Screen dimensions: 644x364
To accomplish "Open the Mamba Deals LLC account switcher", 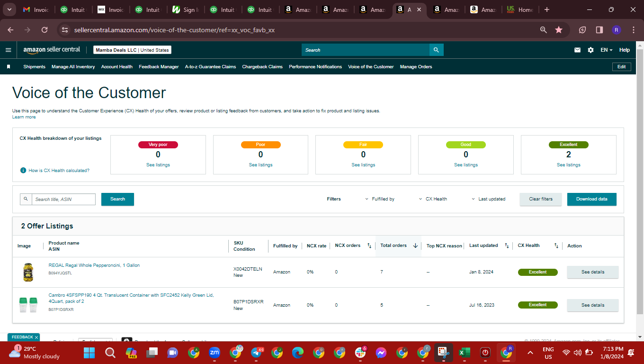I will pos(132,50).
